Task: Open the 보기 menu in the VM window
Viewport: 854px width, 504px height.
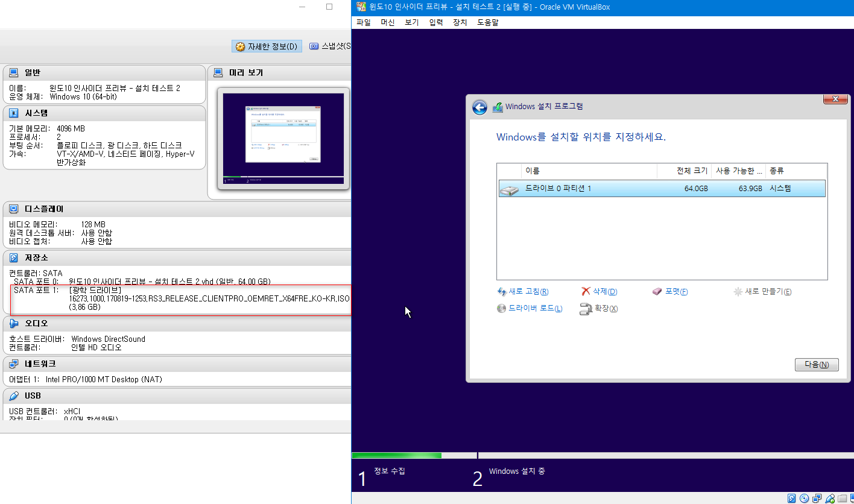Action: click(412, 22)
